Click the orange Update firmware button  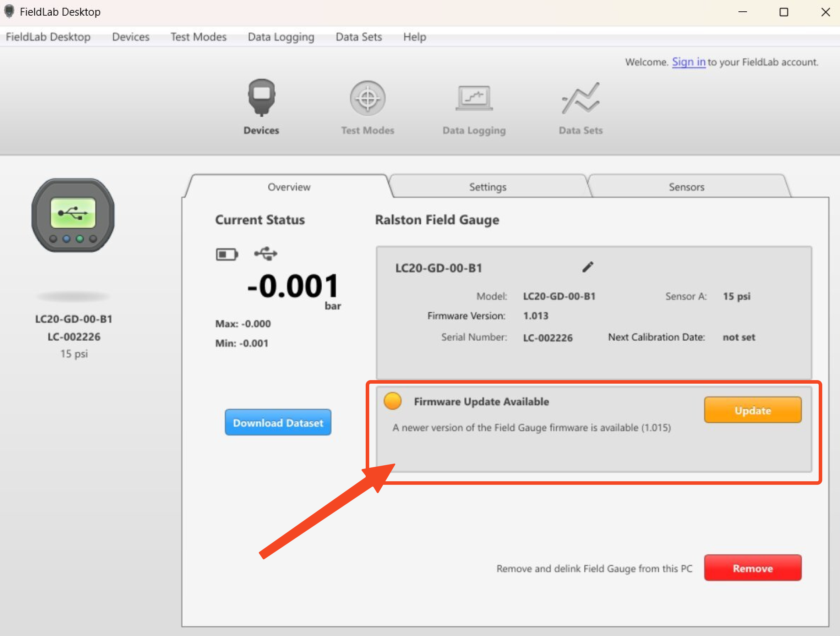[x=752, y=410]
